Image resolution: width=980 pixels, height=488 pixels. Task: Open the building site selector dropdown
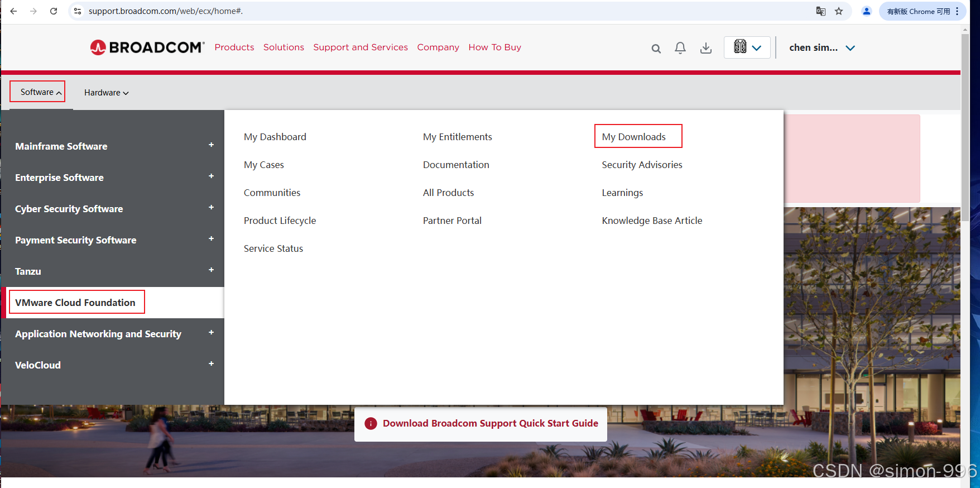(747, 47)
